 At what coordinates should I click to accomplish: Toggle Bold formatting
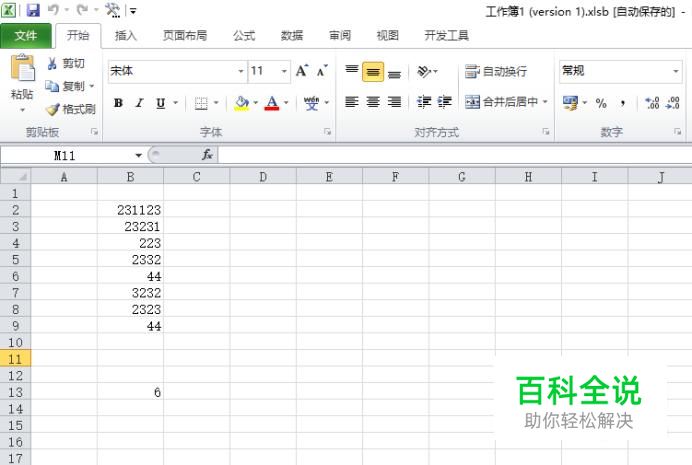pos(118,103)
